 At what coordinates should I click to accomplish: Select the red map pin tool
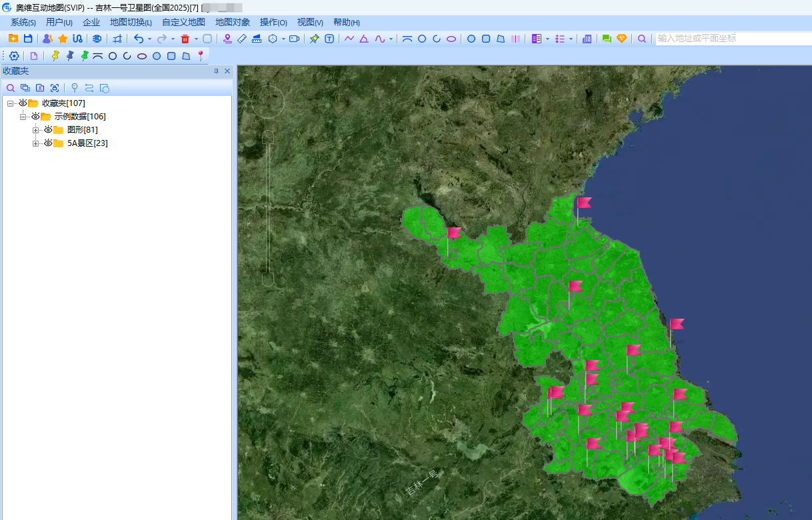201,56
